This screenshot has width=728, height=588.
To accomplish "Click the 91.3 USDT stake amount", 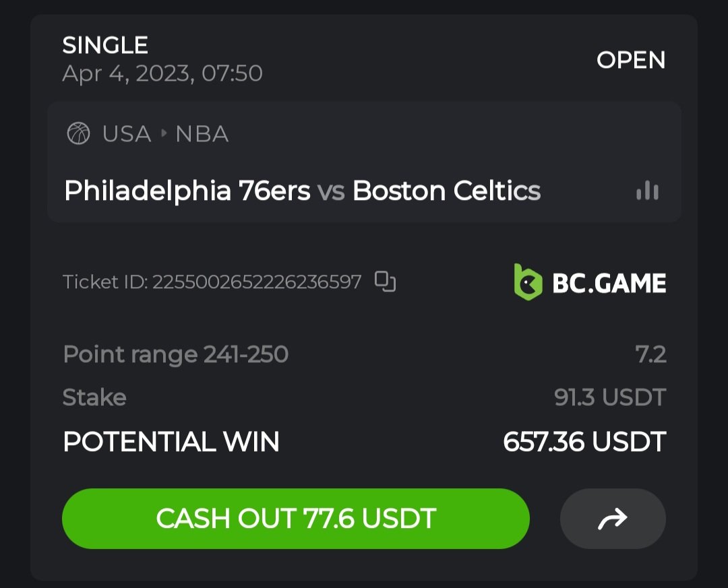I will pos(610,397).
